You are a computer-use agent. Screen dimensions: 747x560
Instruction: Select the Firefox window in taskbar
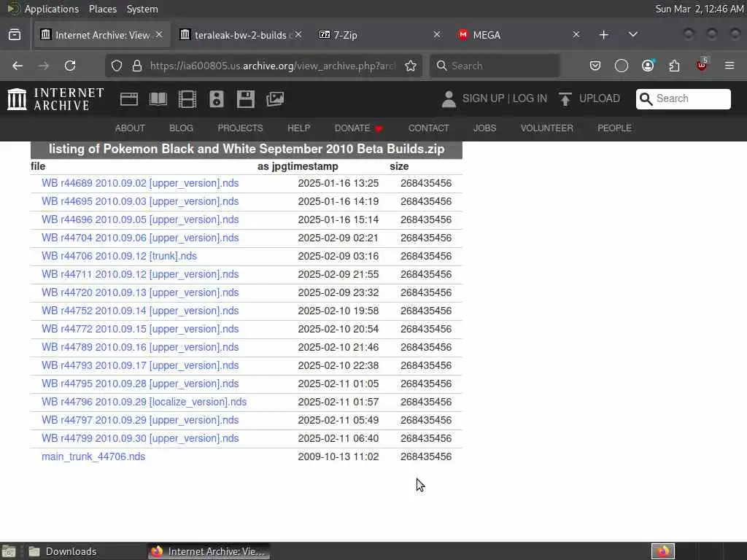click(208, 551)
